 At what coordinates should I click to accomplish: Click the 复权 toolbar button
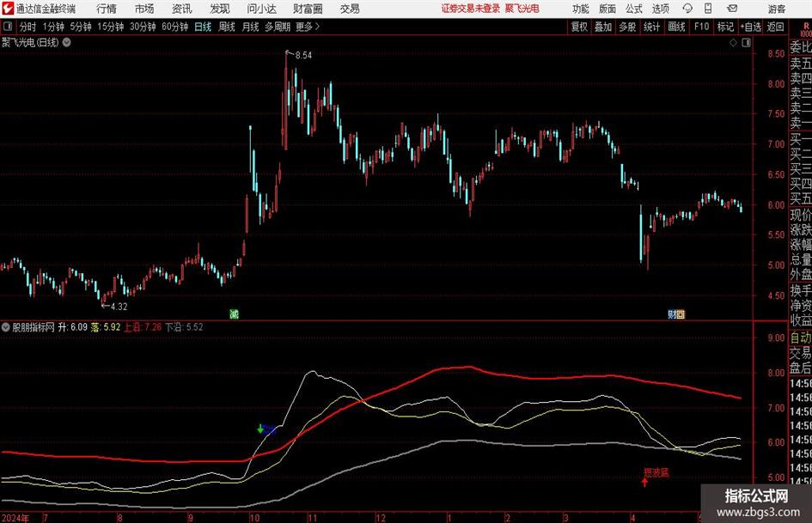(x=579, y=27)
